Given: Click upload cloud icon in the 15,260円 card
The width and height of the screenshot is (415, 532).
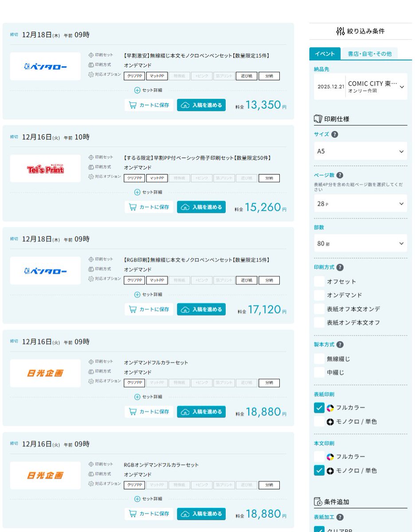Looking at the screenshot, I should point(185,207).
